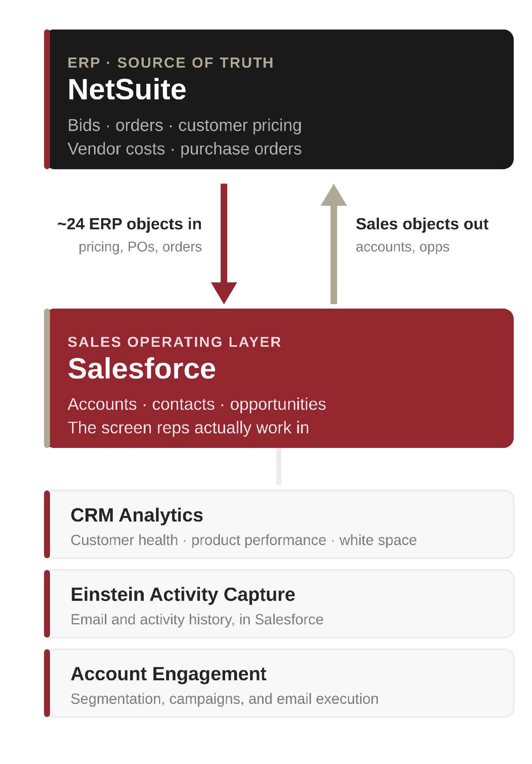Open the CRM Analytics card
Screen dimensions: 532x764
[279, 524]
